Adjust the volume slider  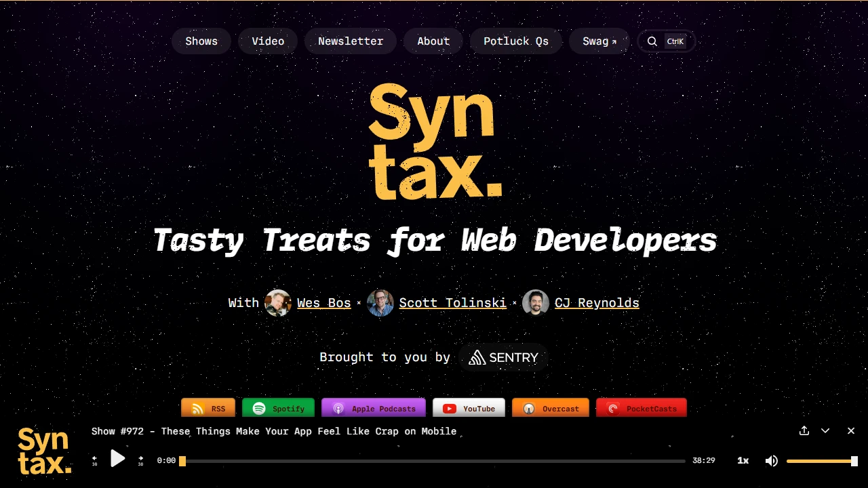point(821,460)
